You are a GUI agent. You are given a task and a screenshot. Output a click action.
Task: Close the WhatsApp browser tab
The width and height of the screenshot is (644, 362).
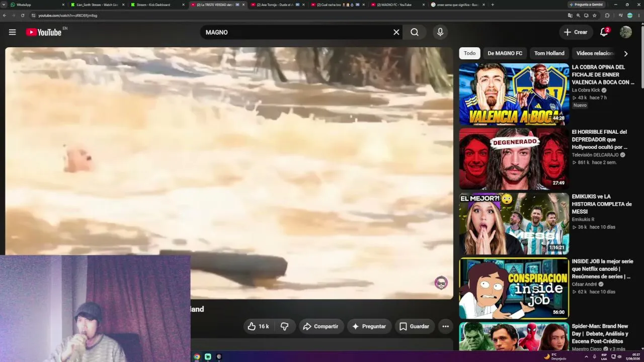[63, 5]
